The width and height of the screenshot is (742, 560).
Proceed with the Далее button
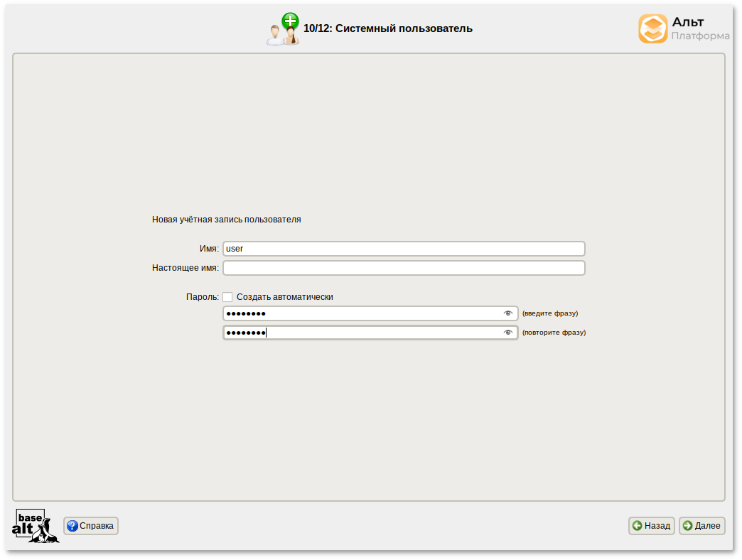pos(702,526)
